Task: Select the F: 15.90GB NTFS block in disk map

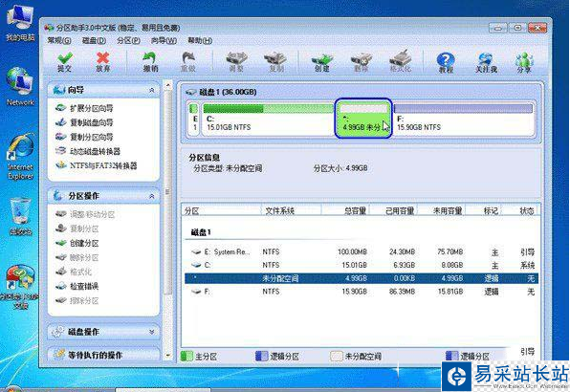Action: tap(464, 119)
